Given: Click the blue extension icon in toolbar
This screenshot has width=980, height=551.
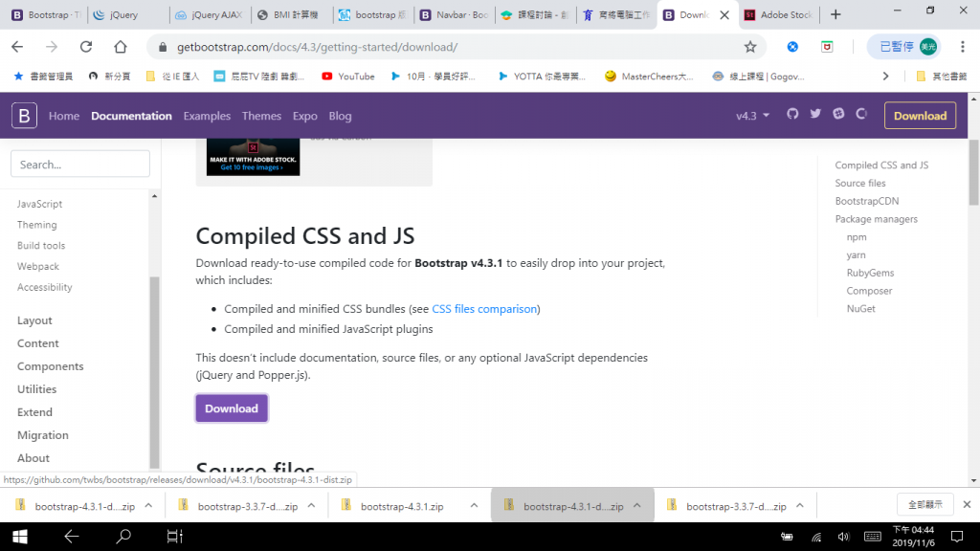Looking at the screenshot, I should click(792, 47).
